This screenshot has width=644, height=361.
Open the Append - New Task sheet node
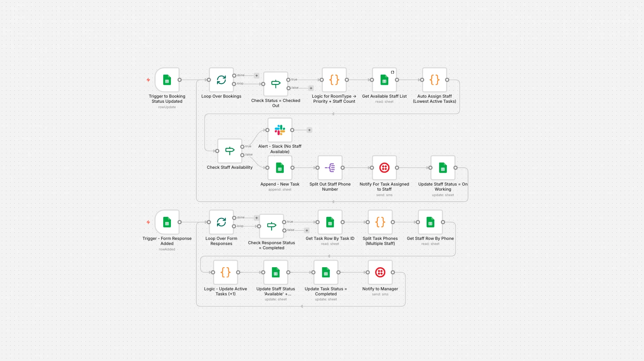pyautogui.click(x=279, y=168)
